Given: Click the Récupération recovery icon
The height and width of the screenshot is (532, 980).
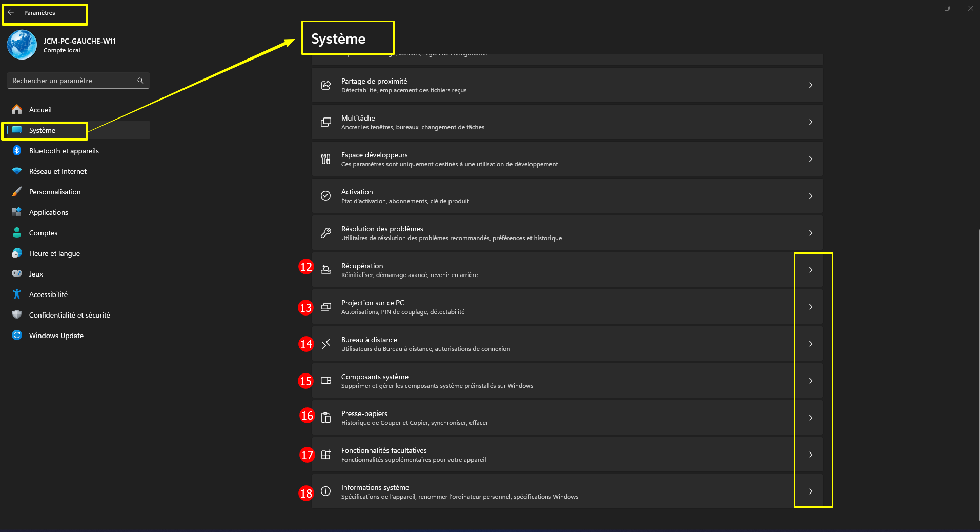Looking at the screenshot, I should click(x=326, y=269).
